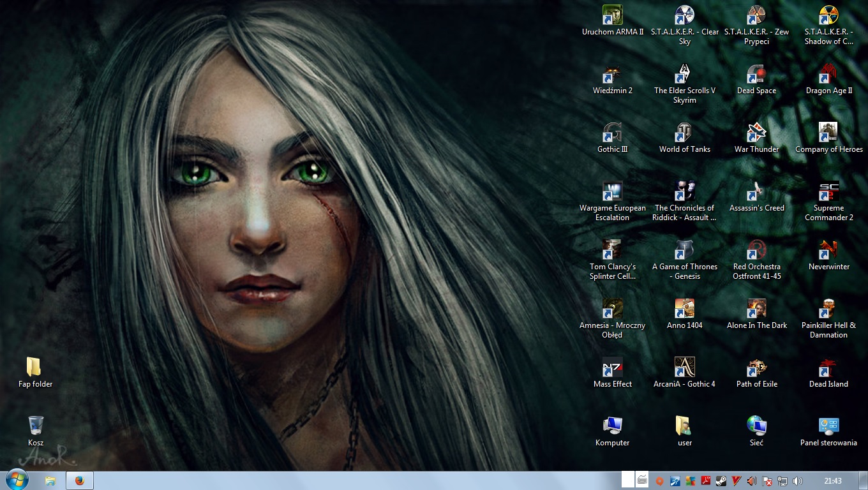Select the Assassin's Creed shortcut

[756, 197]
